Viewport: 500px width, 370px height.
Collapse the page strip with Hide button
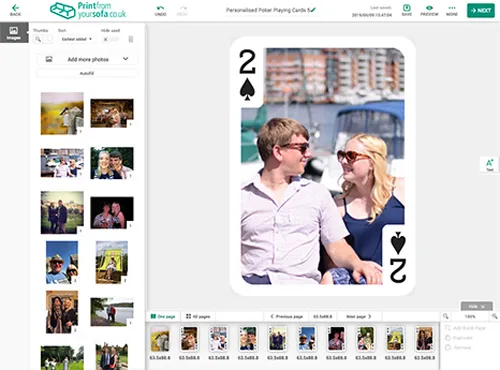click(476, 306)
